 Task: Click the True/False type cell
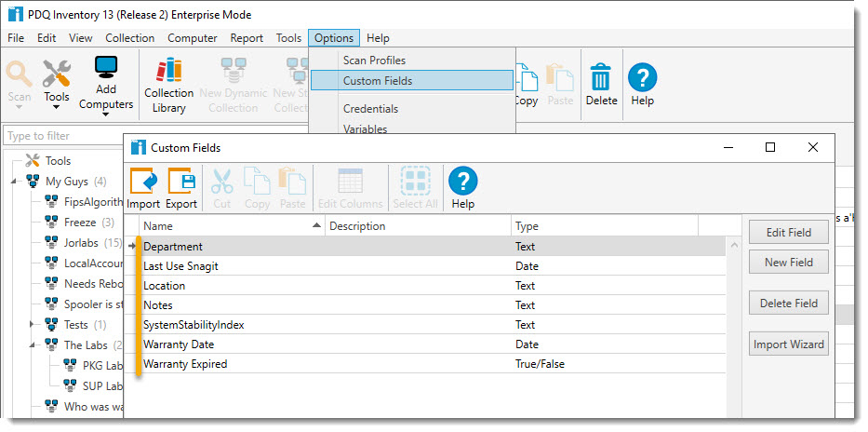pos(540,364)
